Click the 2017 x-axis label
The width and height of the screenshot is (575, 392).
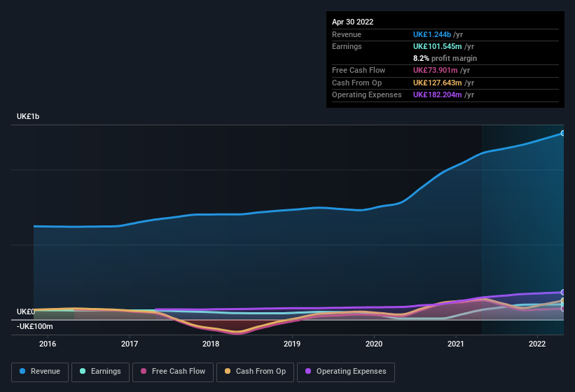coord(130,344)
